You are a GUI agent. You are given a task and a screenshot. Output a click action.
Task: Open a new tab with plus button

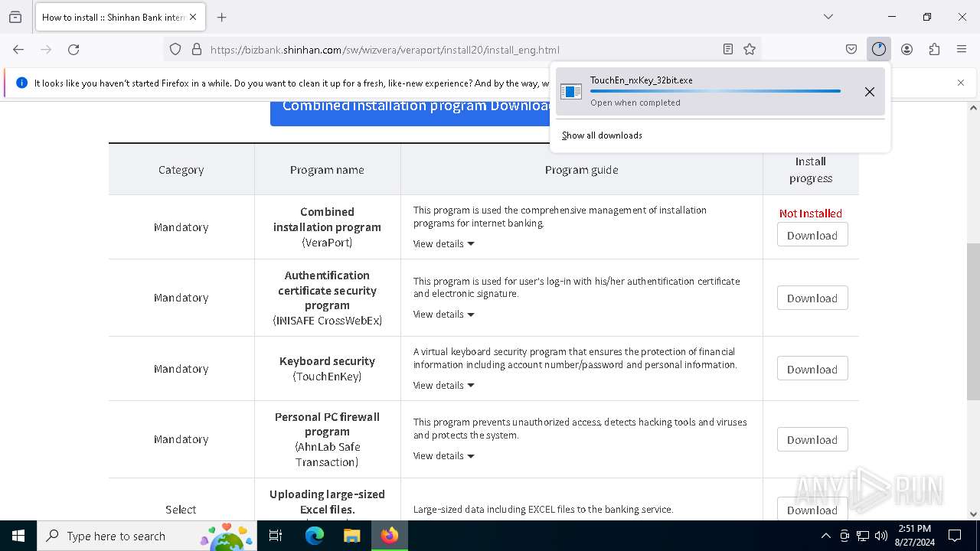click(x=222, y=17)
